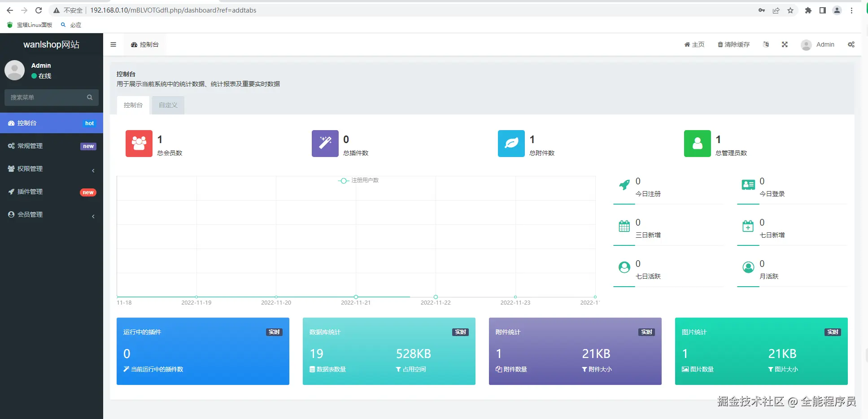Click the language switch icon in header
Image resolution: width=868 pixels, height=419 pixels.
pyautogui.click(x=766, y=44)
